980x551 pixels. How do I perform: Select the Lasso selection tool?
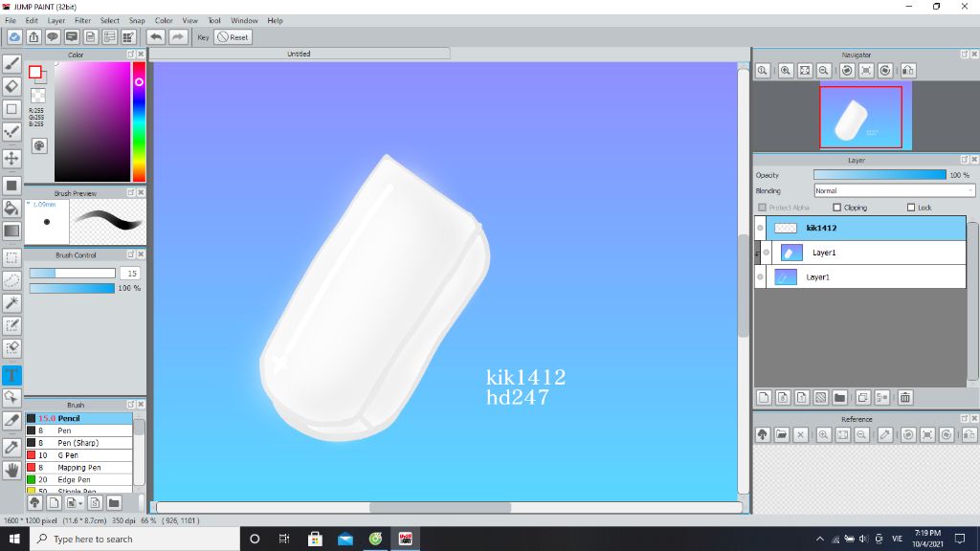11,280
